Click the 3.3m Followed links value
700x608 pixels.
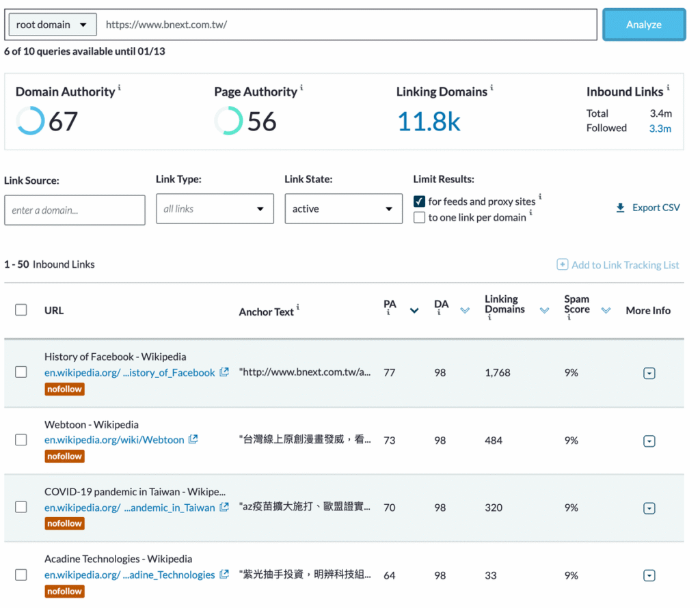coord(660,128)
